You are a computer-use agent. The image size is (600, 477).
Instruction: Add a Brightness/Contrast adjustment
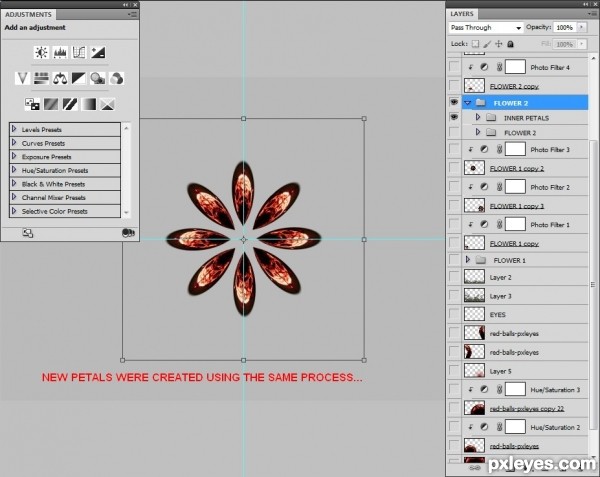(x=41, y=52)
